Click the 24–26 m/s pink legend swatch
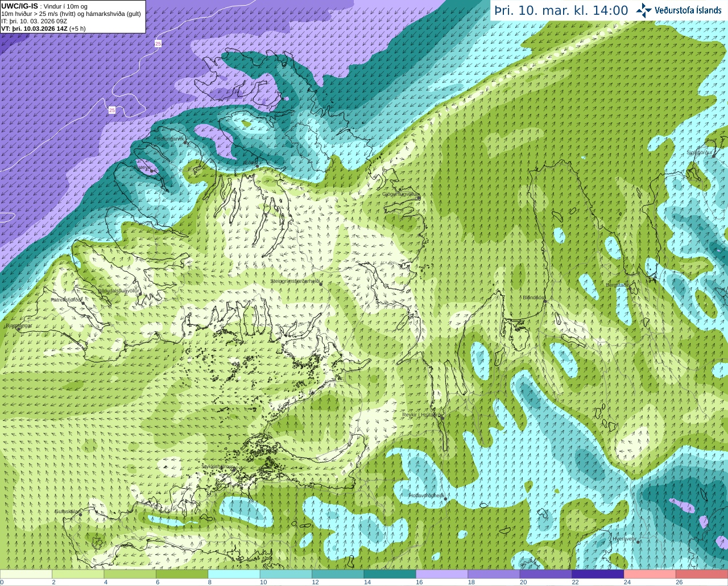 tap(650, 574)
